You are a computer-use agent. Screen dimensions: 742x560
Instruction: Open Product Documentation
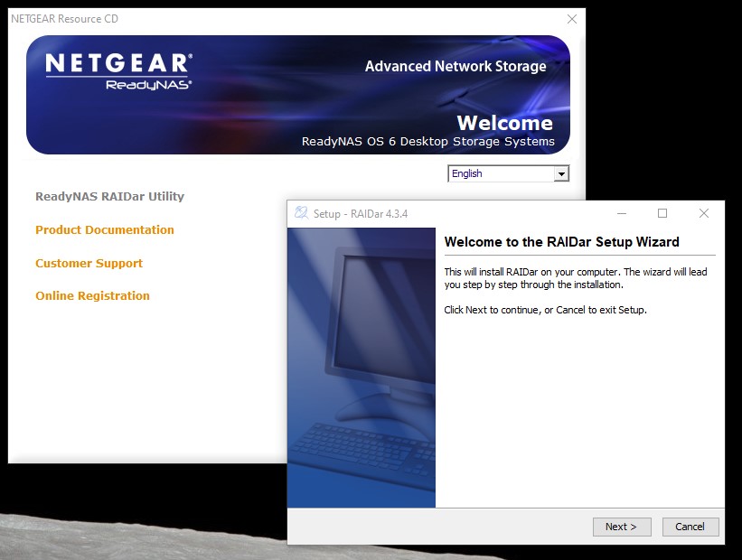[104, 229]
